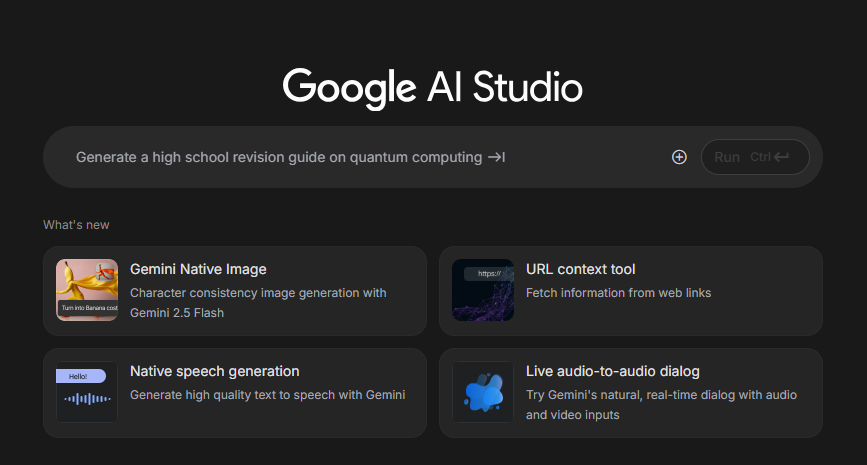
Task: Click "Character consistency image generation with" description text
Action: 258,293
